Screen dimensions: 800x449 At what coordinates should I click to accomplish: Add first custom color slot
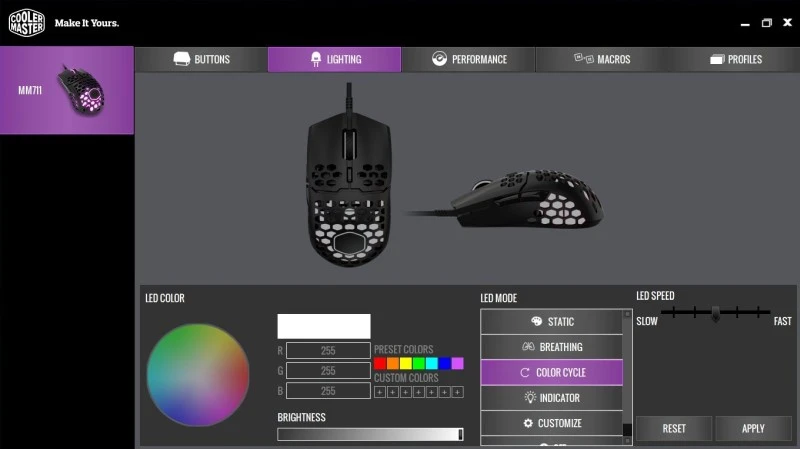pyautogui.click(x=380, y=392)
